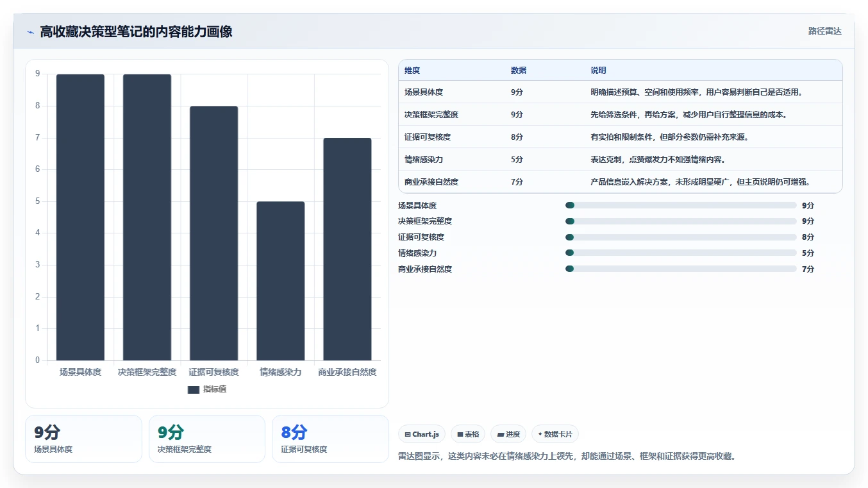Click the 8分 score in the table

click(517, 137)
